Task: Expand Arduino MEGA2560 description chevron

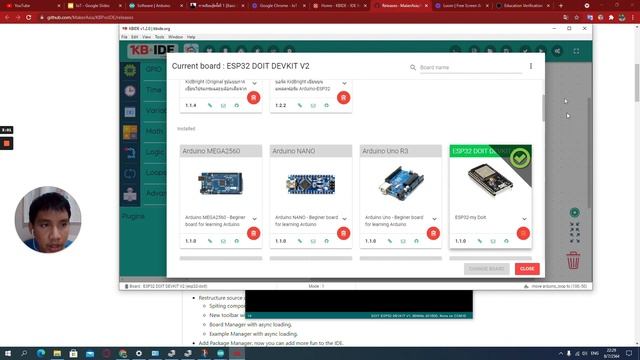Action: click(x=254, y=219)
